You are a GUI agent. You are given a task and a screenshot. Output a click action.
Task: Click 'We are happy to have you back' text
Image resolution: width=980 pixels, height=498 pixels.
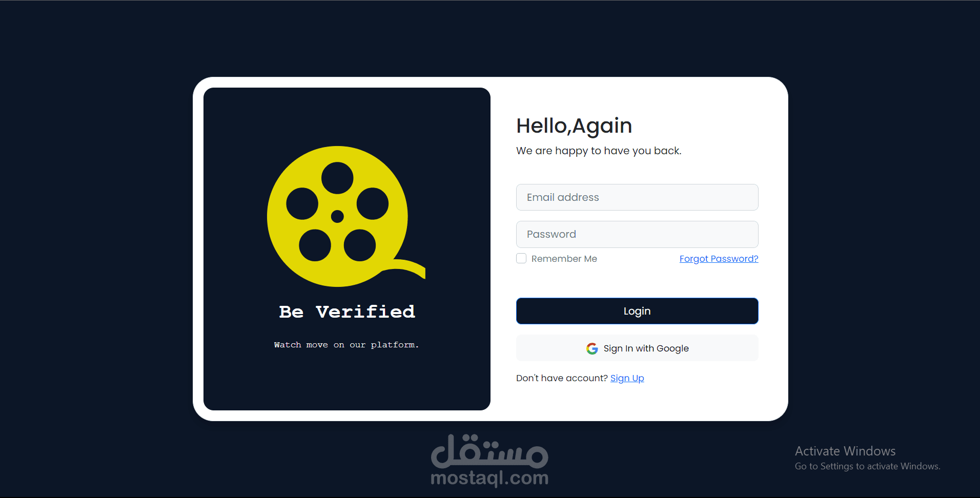pos(599,151)
